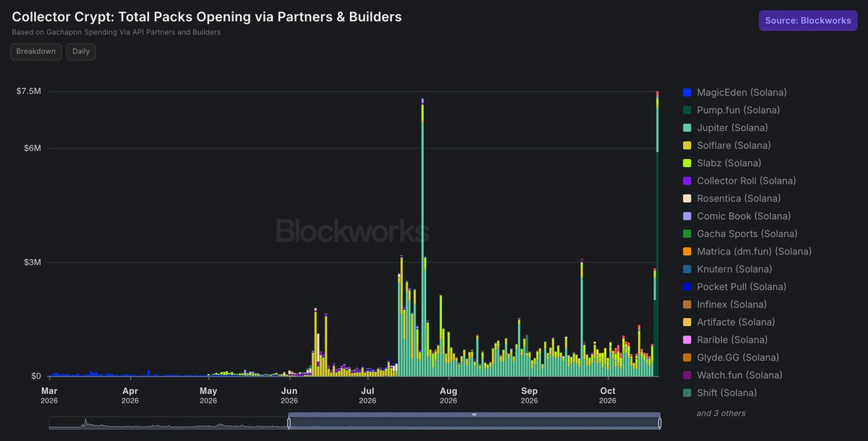Click the Glyde.GG (Solana) legend label

738,357
